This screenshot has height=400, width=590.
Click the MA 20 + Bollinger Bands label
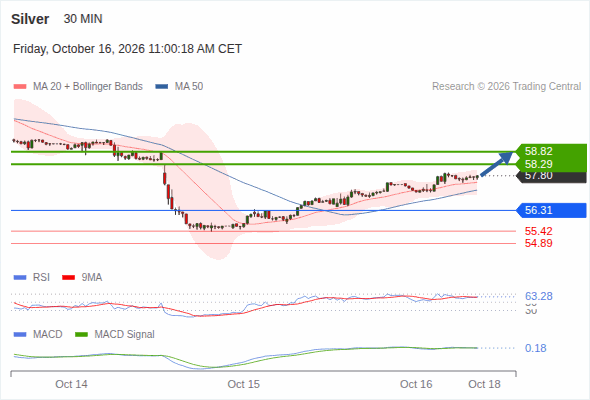click(x=88, y=87)
